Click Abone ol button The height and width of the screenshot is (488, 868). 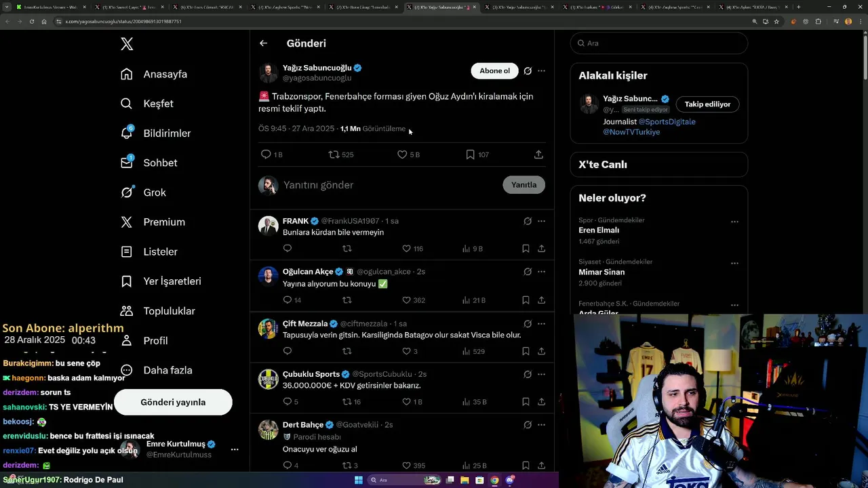point(494,70)
